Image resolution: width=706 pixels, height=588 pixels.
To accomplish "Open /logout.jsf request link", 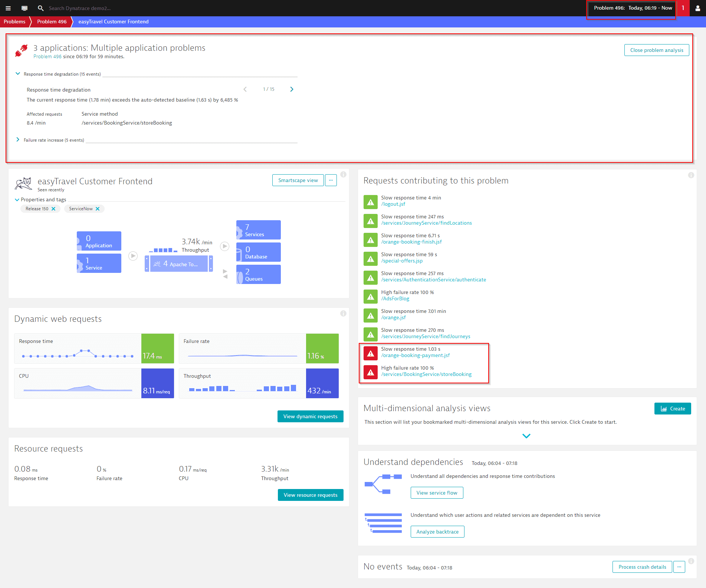I will [x=393, y=204].
